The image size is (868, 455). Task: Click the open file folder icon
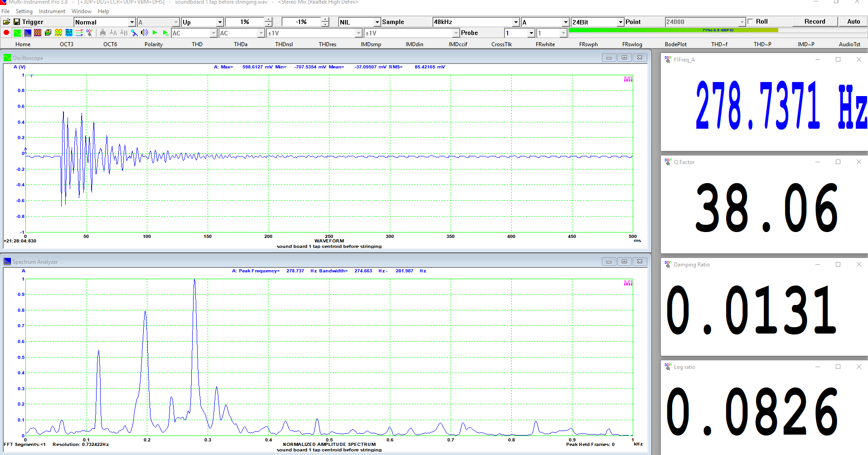pyautogui.click(x=6, y=22)
